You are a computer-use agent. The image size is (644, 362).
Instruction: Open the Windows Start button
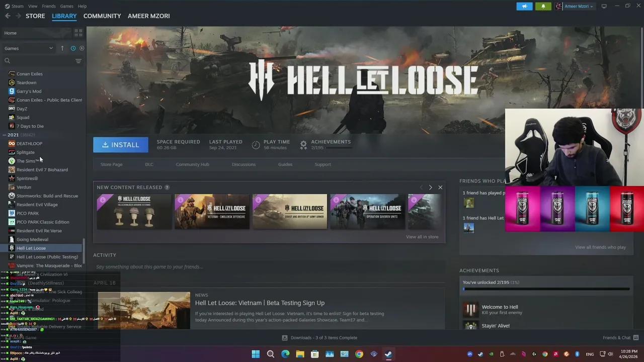point(256,354)
